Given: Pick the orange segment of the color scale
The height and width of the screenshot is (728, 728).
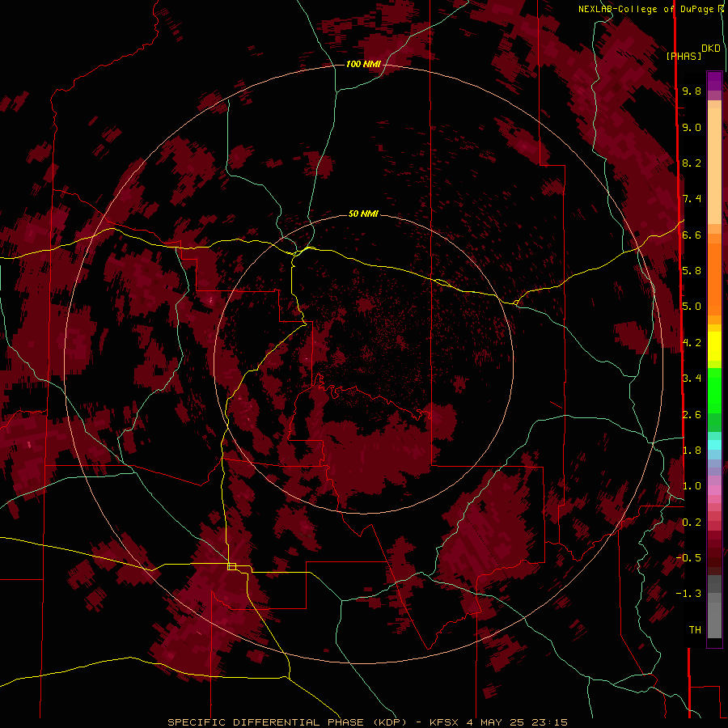Looking at the screenshot, I should click(x=714, y=278).
